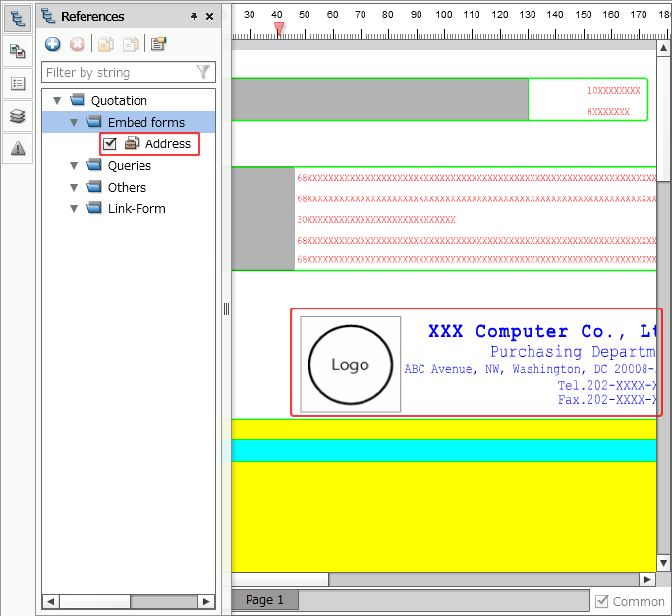Click the Purchasing Department text

tap(574, 351)
